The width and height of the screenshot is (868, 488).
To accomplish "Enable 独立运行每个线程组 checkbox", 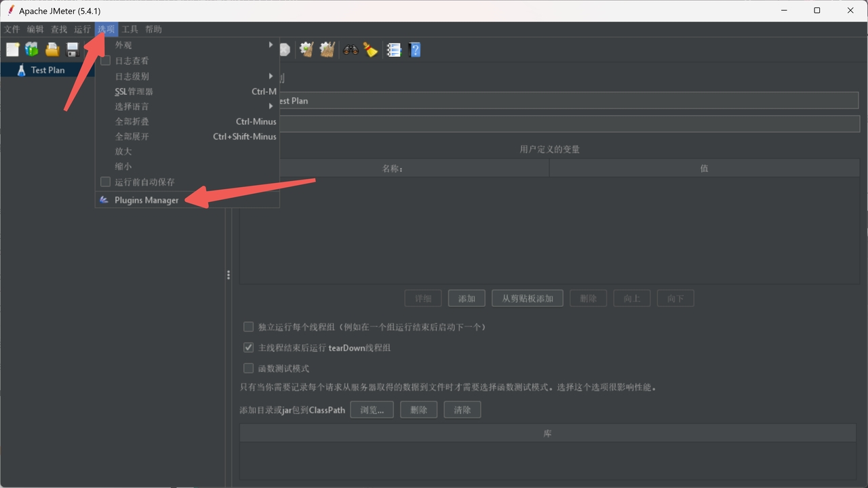I will (x=248, y=327).
